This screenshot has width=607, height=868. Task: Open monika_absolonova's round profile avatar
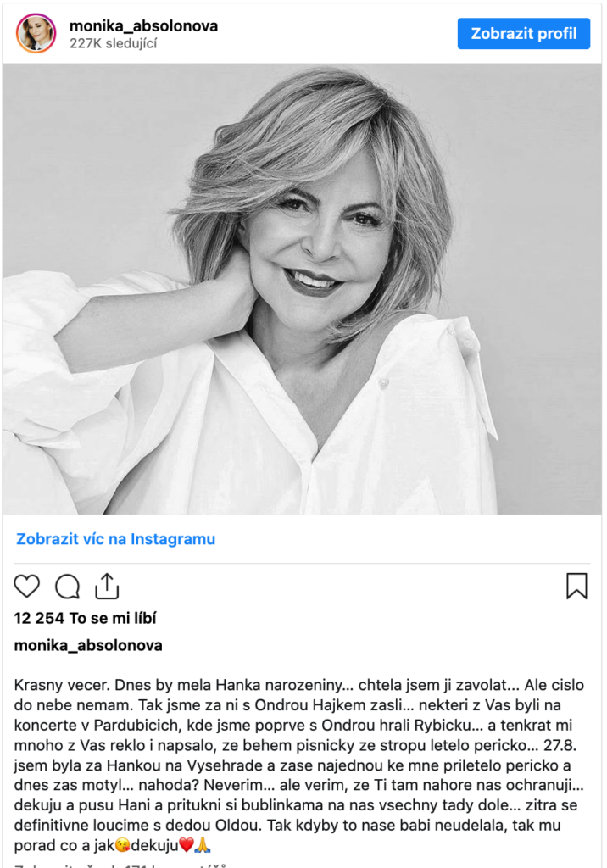[x=36, y=33]
